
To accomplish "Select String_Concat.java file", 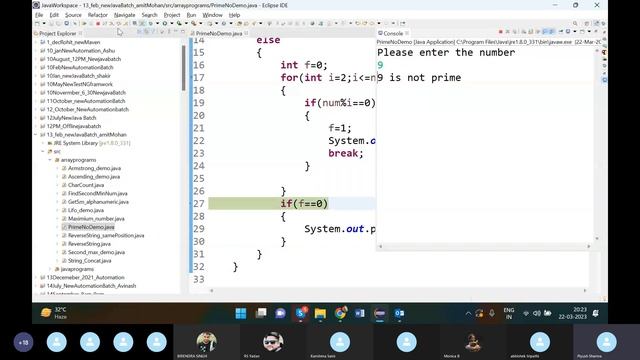I will pyautogui.click(x=89, y=261).
